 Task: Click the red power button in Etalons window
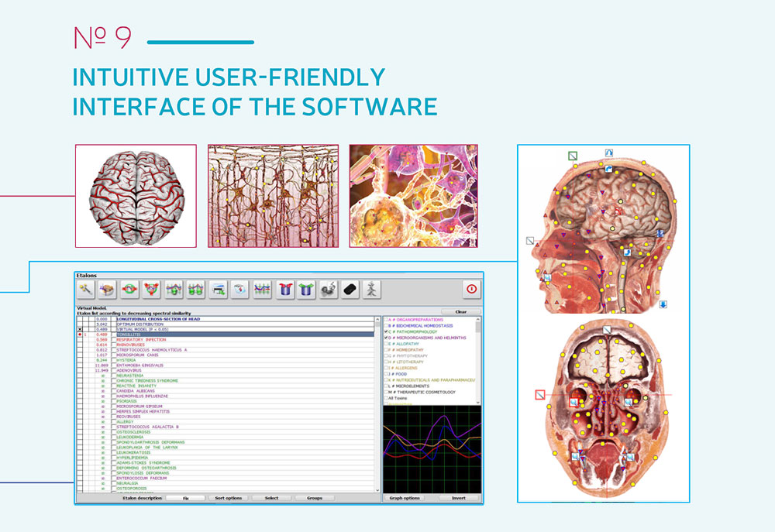pos(471,289)
